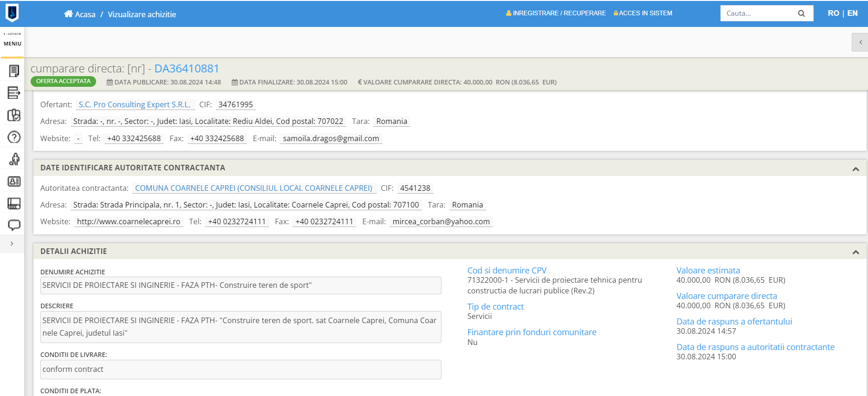
Task: Open COMUNA COARNELE CAPREI authority link
Action: (253, 188)
